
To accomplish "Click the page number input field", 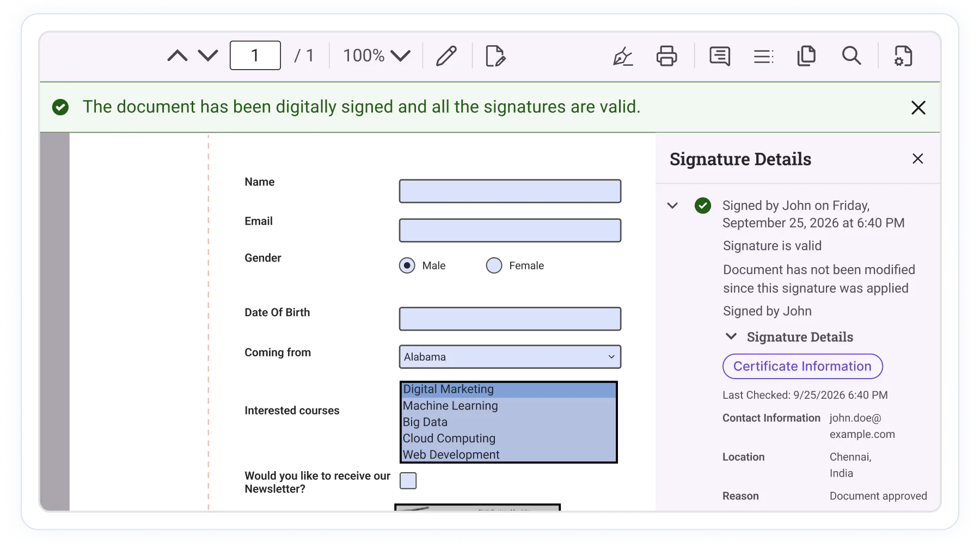I will coord(255,55).
